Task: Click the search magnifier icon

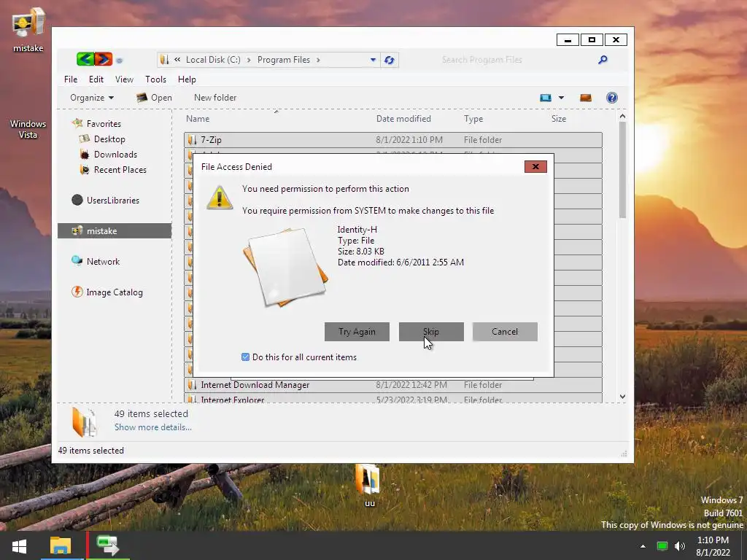Action: [603, 60]
